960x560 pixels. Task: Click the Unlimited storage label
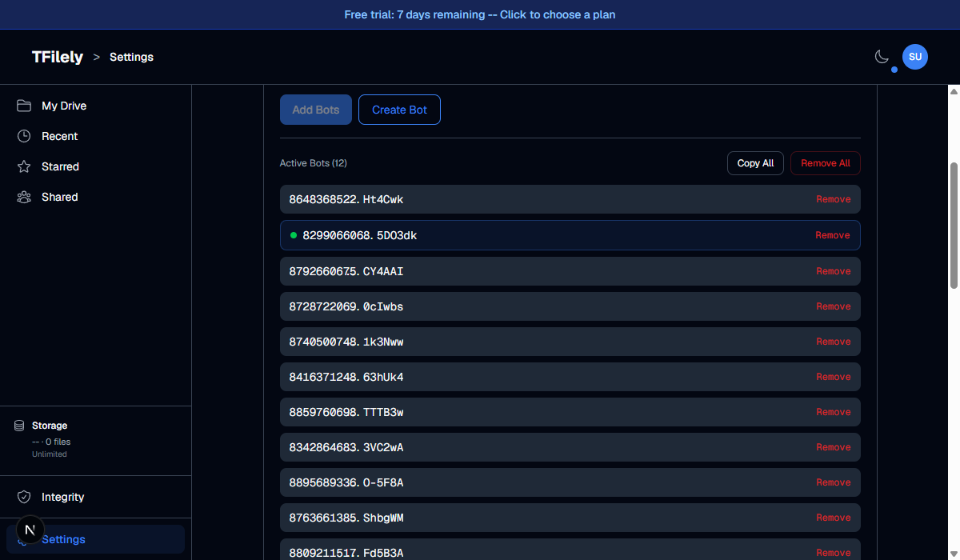tap(50, 454)
